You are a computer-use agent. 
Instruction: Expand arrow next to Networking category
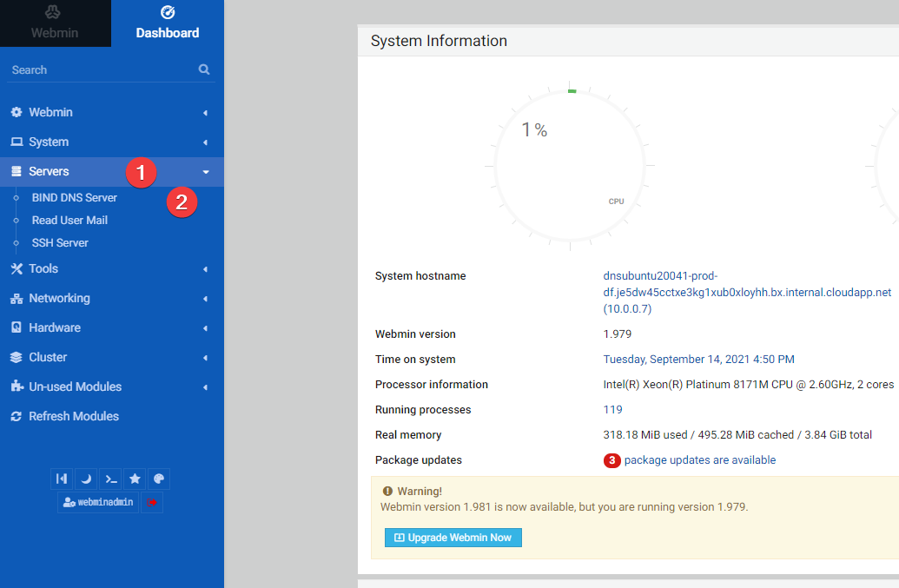pos(205,299)
